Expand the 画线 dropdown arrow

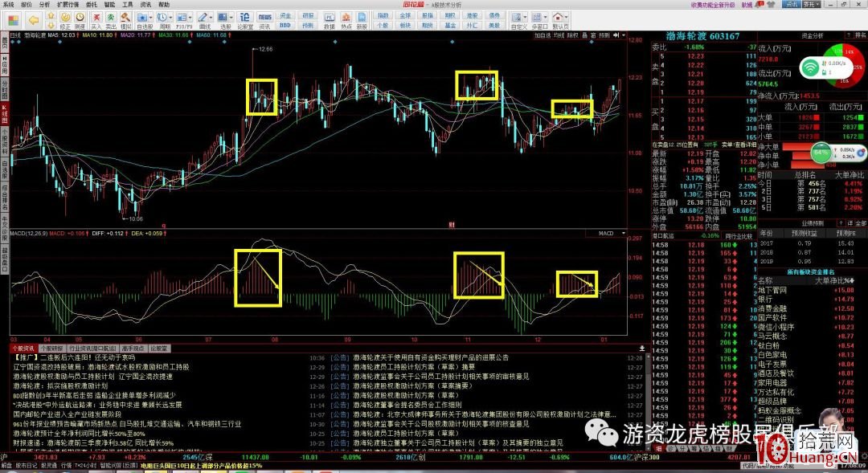[x=212, y=18]
